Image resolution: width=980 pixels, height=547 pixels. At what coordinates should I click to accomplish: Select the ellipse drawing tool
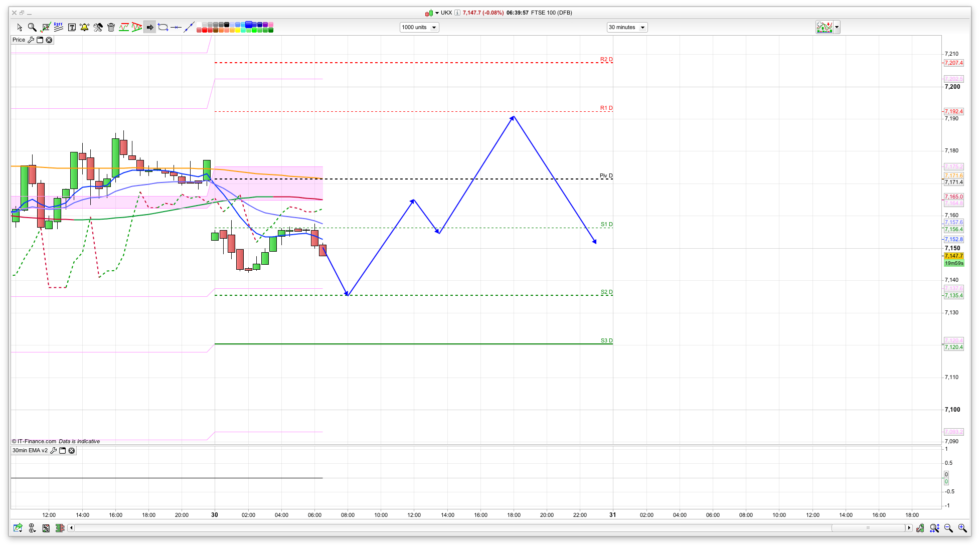tap(163, 28)
